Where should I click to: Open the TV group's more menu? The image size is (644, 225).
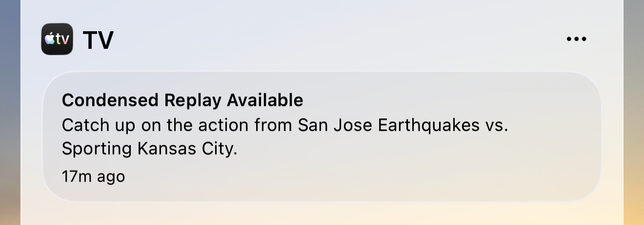576,39
